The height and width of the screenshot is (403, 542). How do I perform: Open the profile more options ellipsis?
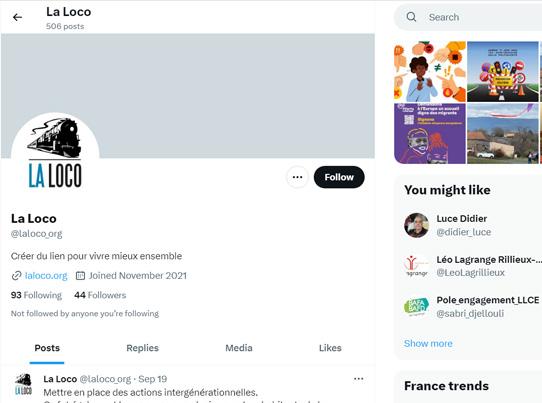click(x=297, y=177)
